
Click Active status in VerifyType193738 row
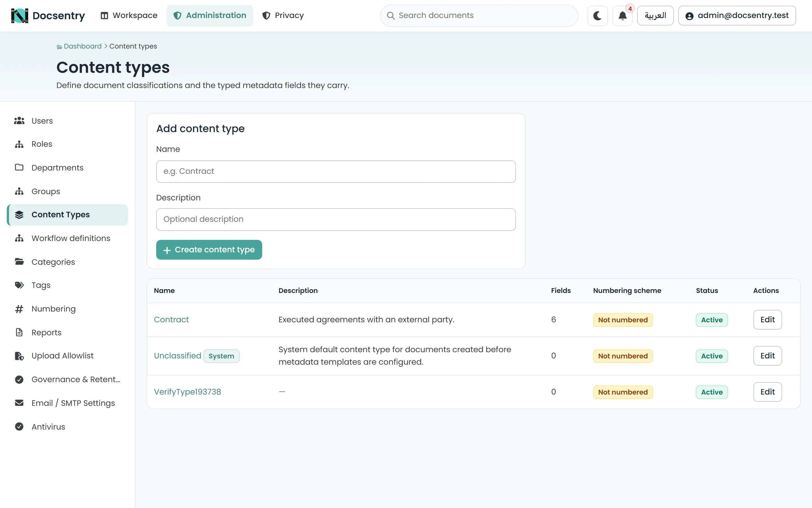712,392
